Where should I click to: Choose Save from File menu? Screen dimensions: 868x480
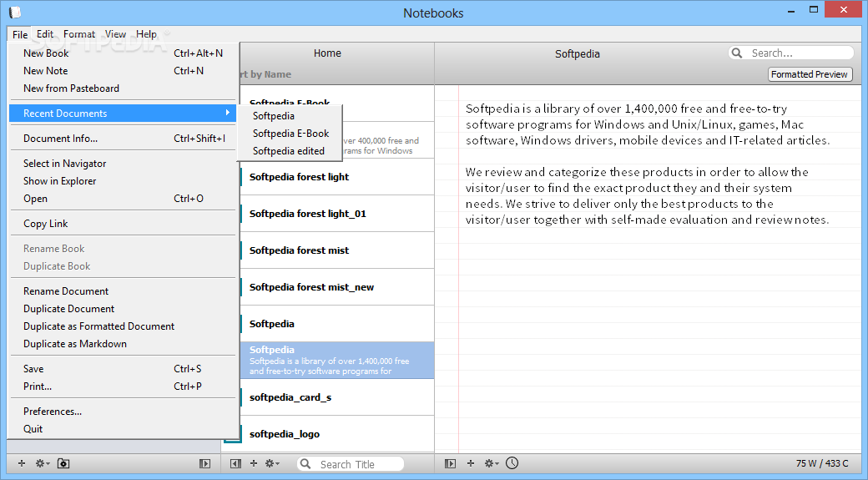click(124, 369)
